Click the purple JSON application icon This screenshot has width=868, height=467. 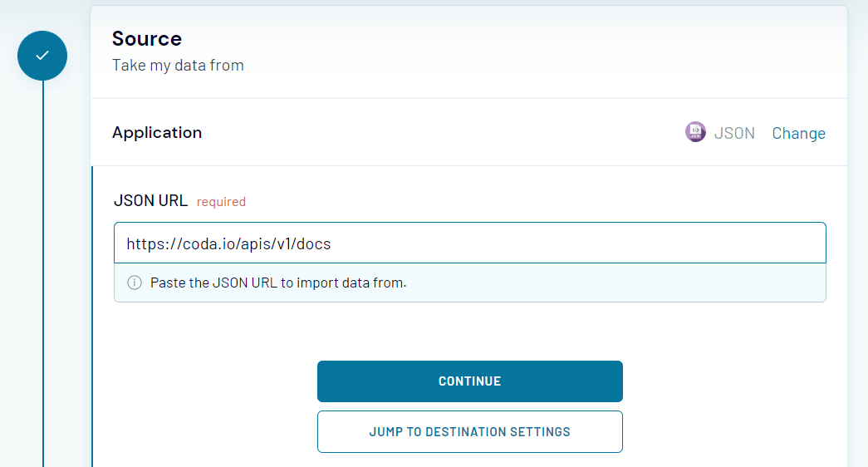[x=695, y=132]
